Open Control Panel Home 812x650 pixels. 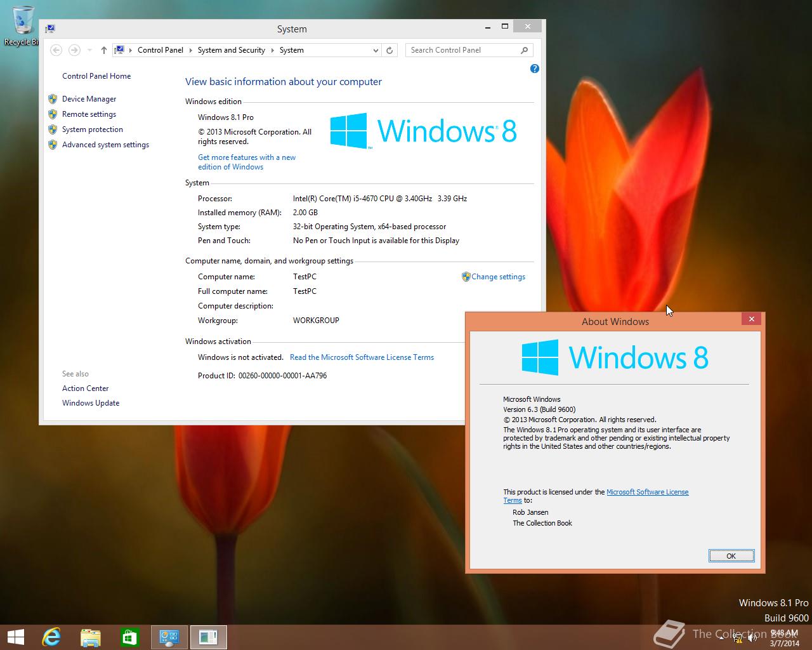coord(96,76)
